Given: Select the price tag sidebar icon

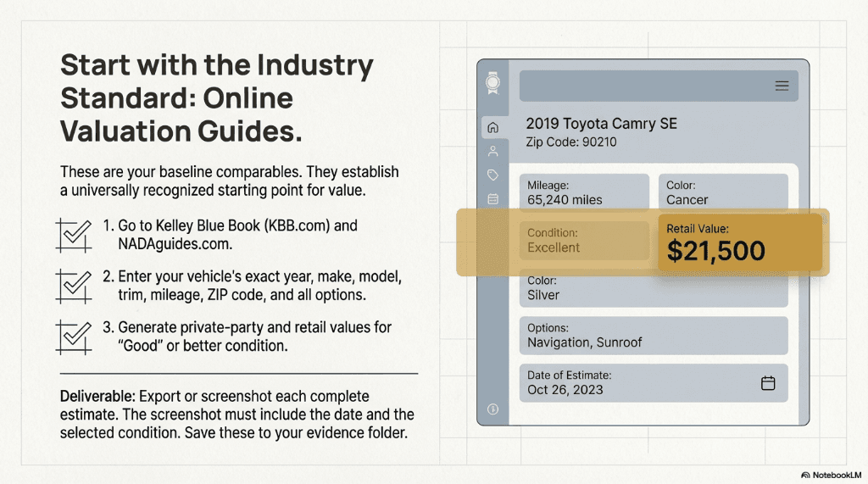Looking at the screenshot, I should click(493, 175).
